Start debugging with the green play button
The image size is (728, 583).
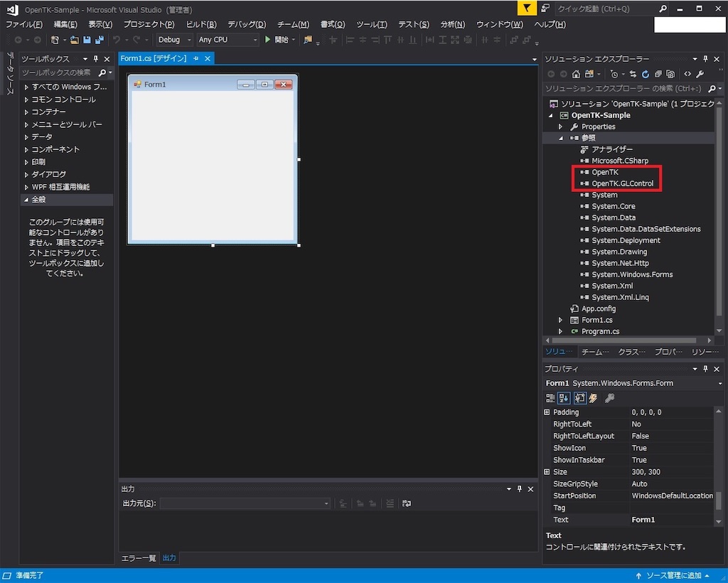pos(267,40)
